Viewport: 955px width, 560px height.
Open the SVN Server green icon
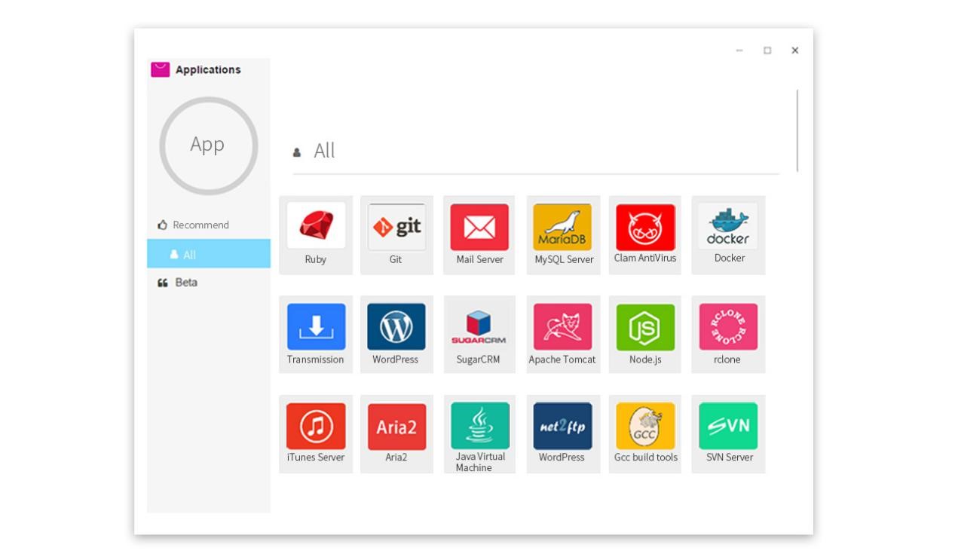727,426
